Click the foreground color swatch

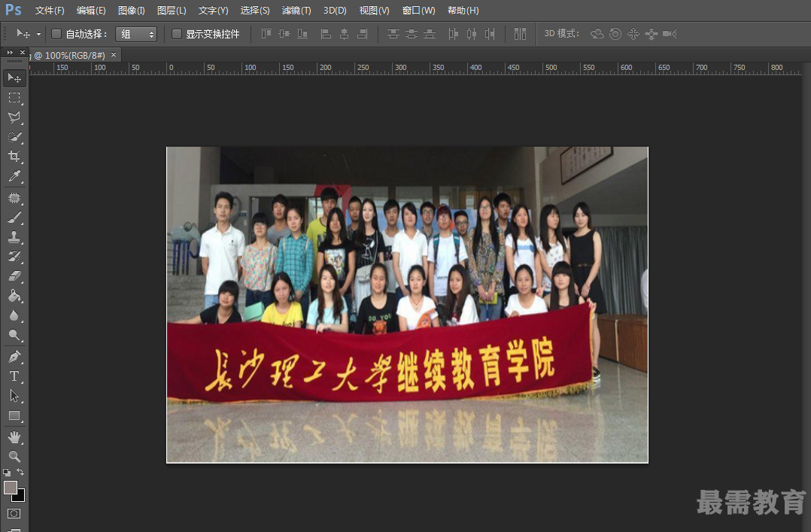(10, 488)
